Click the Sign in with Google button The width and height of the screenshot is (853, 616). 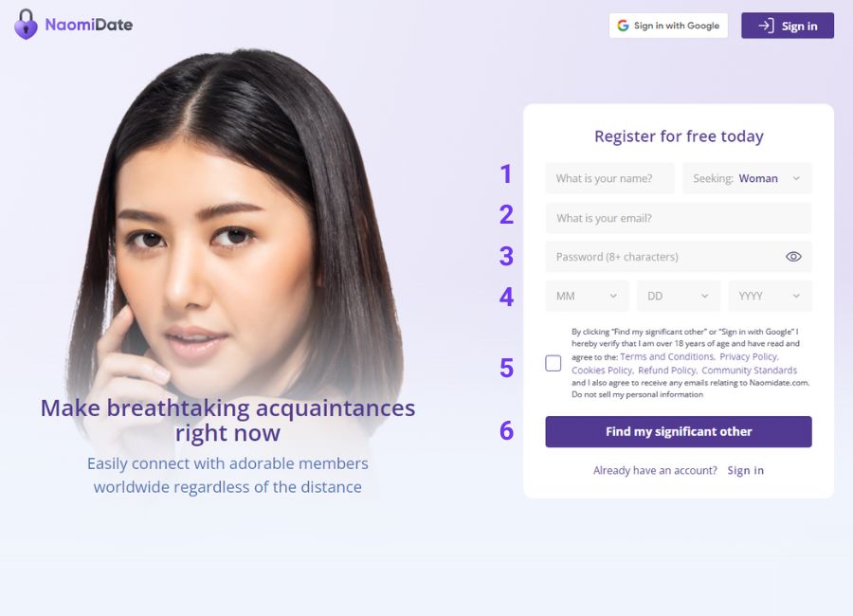(668, 26)
